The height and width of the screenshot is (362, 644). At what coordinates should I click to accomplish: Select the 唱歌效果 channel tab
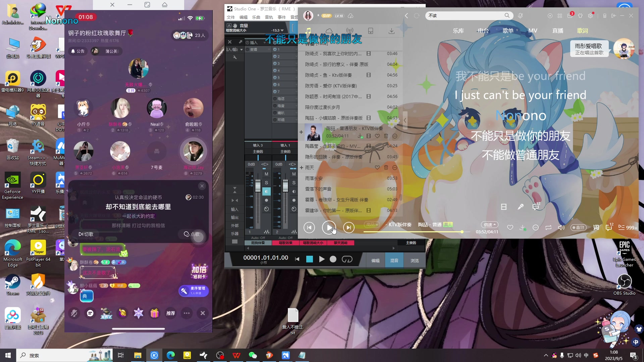click(285, 243)
